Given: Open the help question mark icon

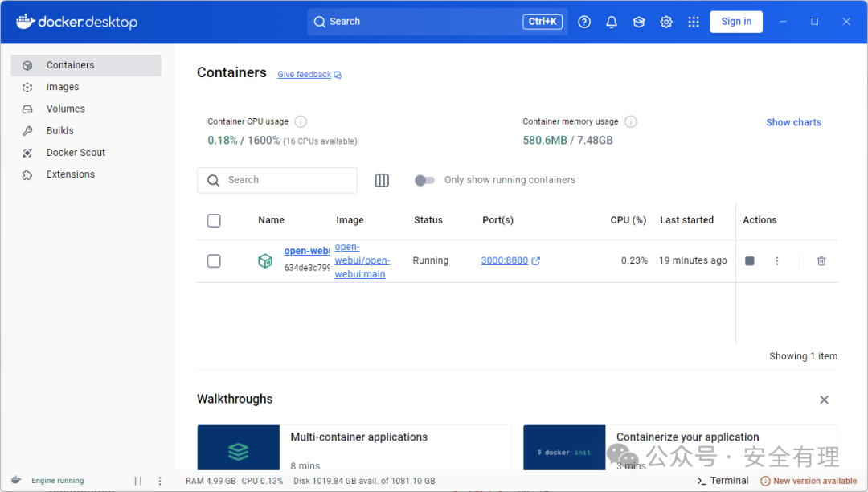Looking at the screenshot, I should pyautogui.click(x=584, y=22).
